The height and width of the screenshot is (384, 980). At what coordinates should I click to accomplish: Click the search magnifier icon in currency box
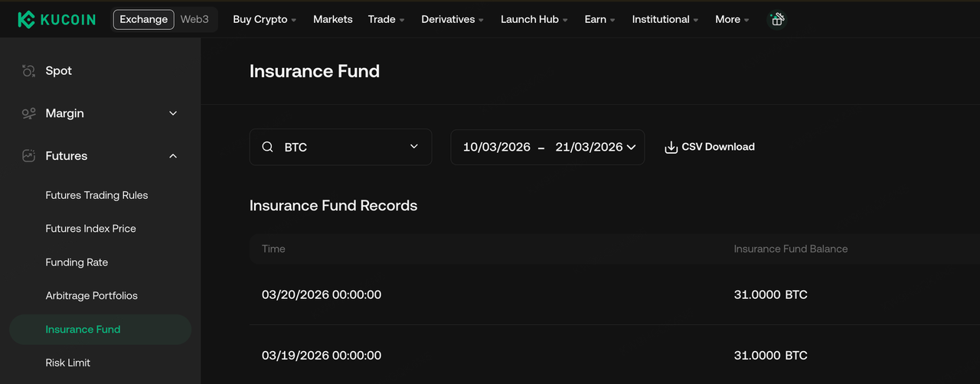(x=267, y=147)
